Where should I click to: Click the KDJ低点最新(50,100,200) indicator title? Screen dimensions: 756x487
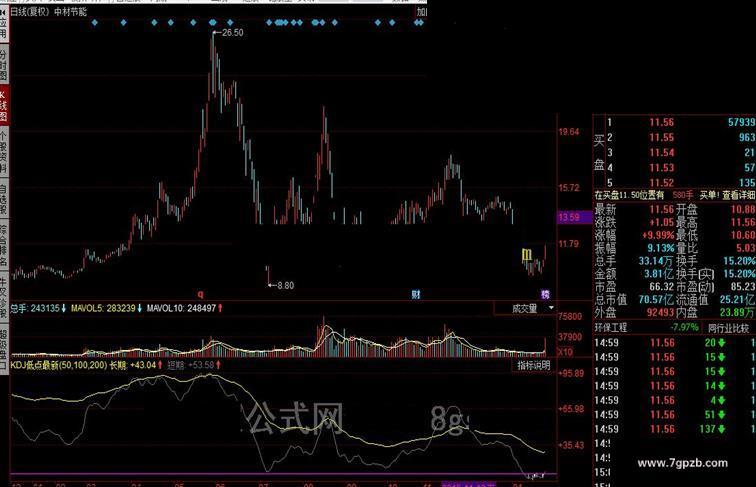point(59,365)
